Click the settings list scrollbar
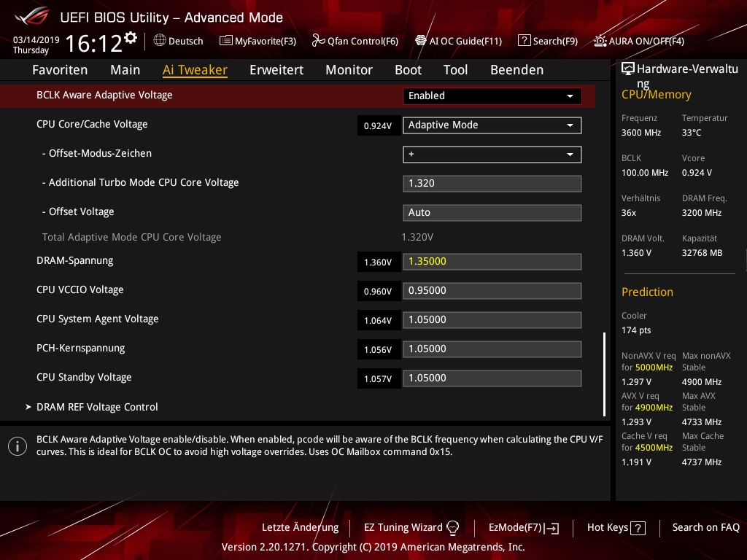747x560 pixels. 604,374
